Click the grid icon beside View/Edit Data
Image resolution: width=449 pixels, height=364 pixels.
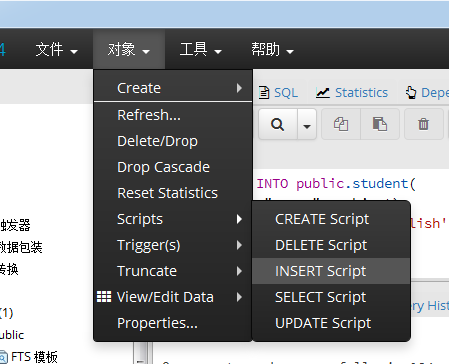[104, 296]
